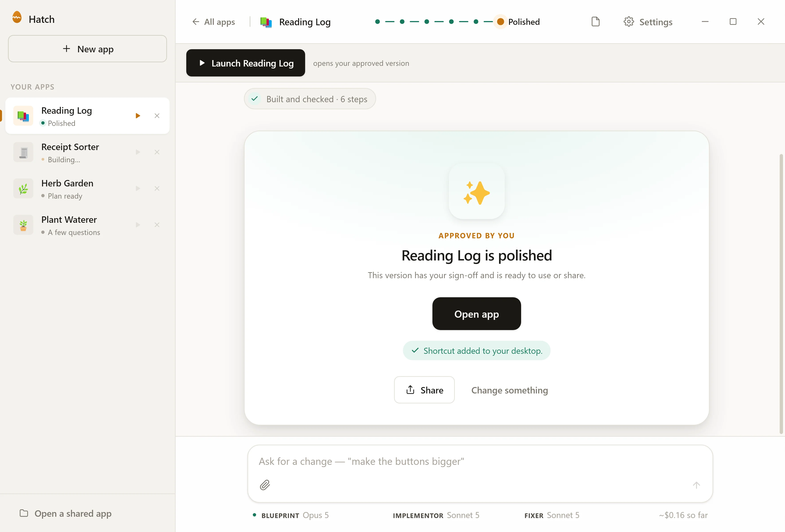Select Receipt Sorter in Your Apps list
Screen dimensions: 785x532
click(x=88, y=152)
